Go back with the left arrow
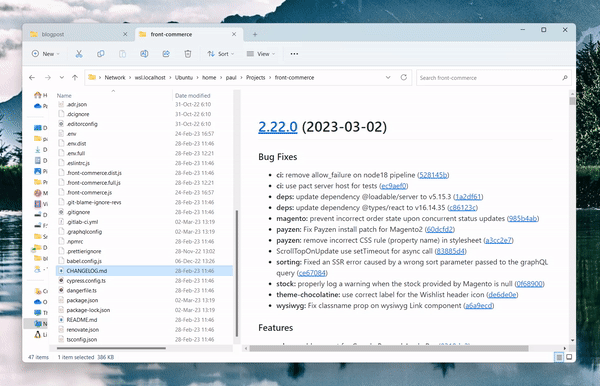Image resolution: width=600 pixels, height=386 pixels. 32,78
